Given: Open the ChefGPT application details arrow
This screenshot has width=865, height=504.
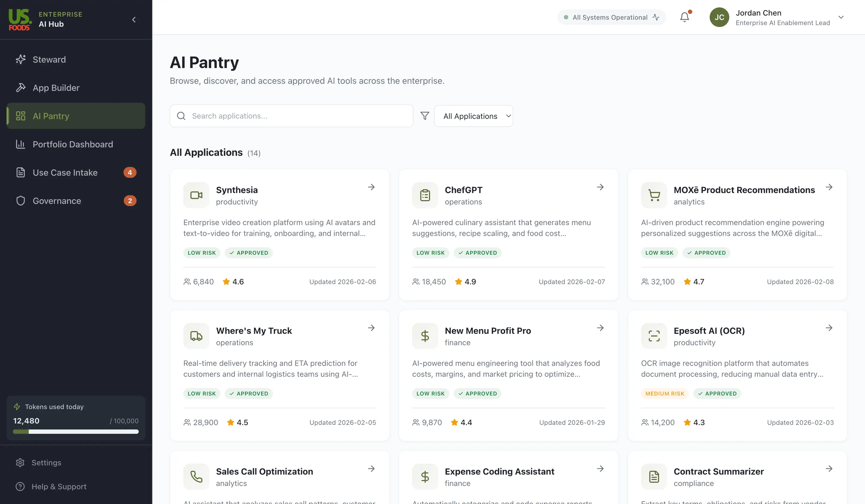Looking at the screenshot, I should (600, 187).
